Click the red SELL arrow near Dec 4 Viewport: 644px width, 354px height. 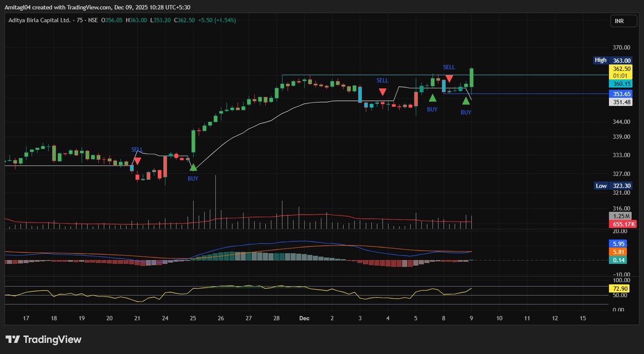382,92
